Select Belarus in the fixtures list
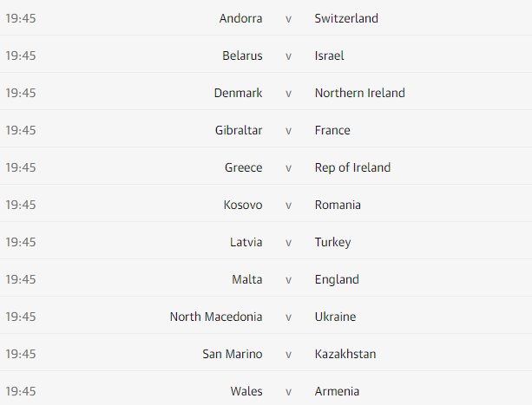Screen dimensions: 532x405 click(242, 56)
